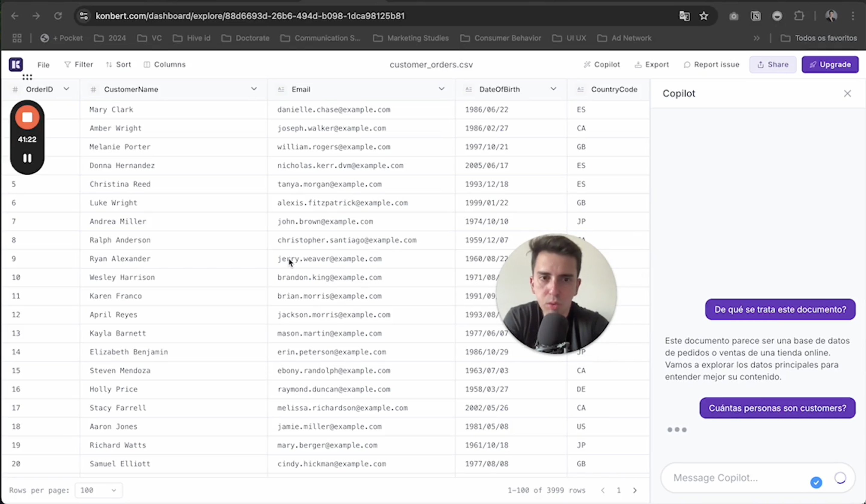Click the browser address bar URL
The width and height of the screenshot is (866, 504).
pos(250,16)
